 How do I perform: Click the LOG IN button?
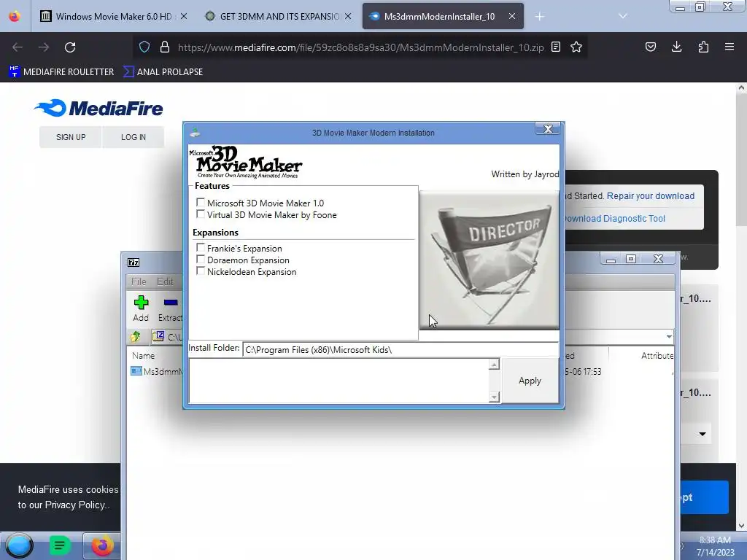tap(133, 137)
